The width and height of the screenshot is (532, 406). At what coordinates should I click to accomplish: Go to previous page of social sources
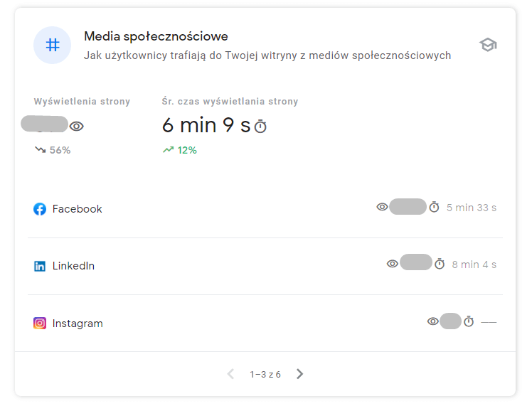point(230,374)
